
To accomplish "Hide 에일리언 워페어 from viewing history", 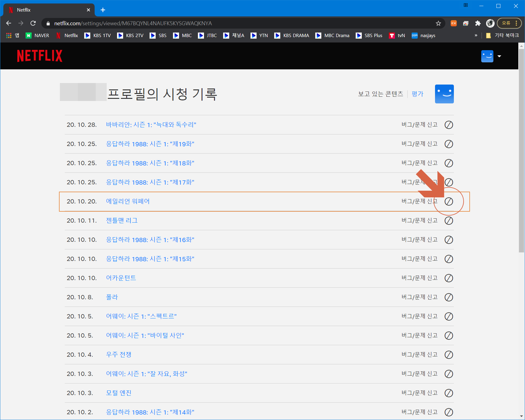I will click(x=449, y=201).
